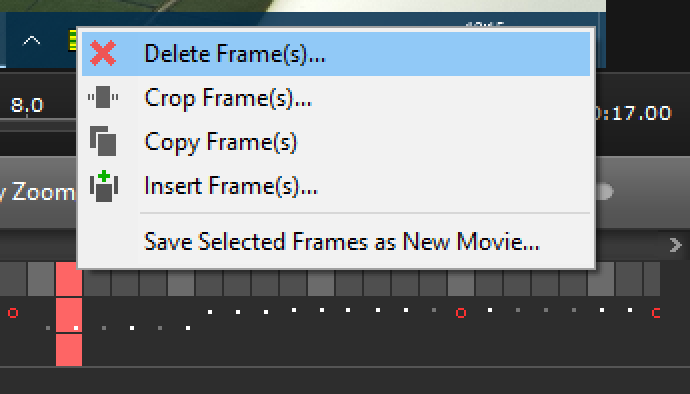The height and width of the screenshot is (394, 690).
Task: Advance the frame strip with the right chevron
Action: coord(675,245)
